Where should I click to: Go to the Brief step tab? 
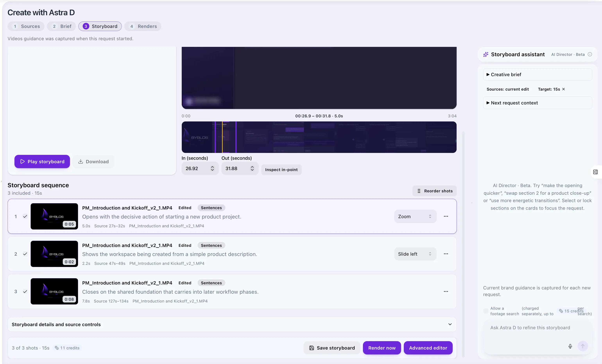coord(61,26)
